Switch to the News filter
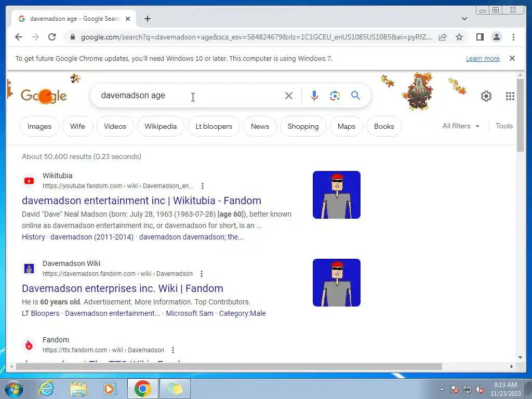The width and height of the screenshot is (532, 399). 260,126
